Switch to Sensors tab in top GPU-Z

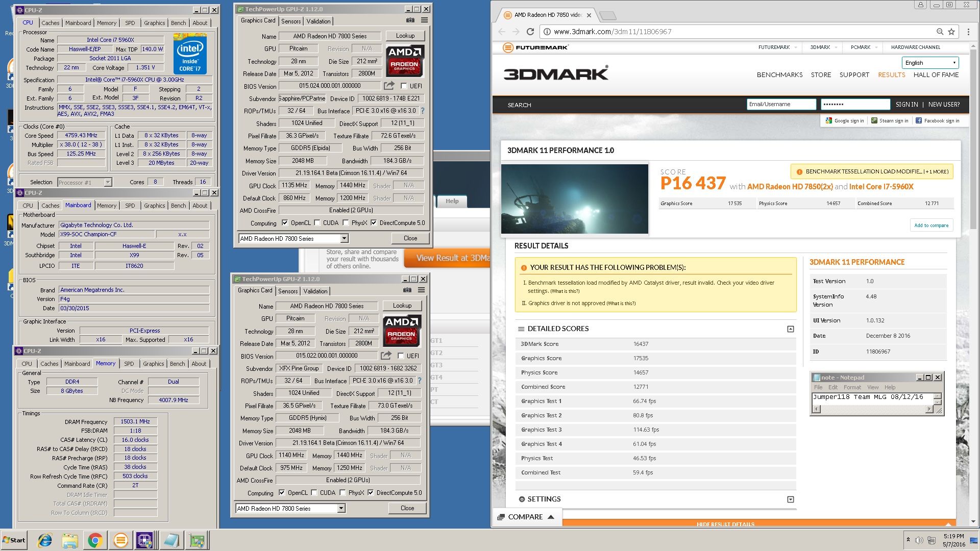291,21
